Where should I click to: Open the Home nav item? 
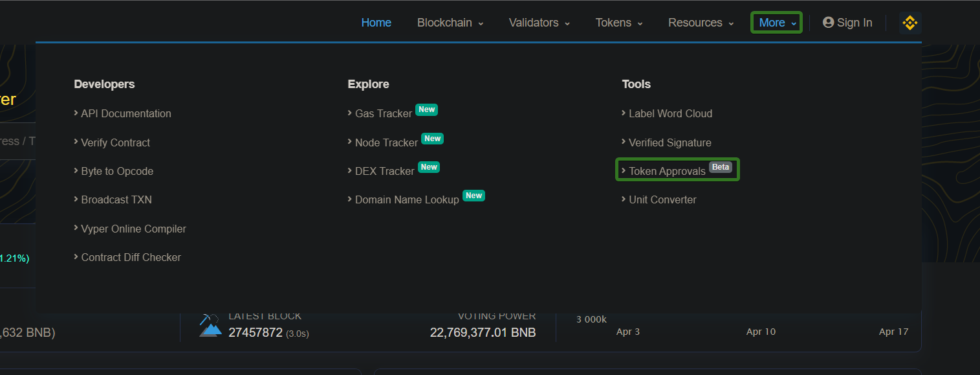pos(376,23)
